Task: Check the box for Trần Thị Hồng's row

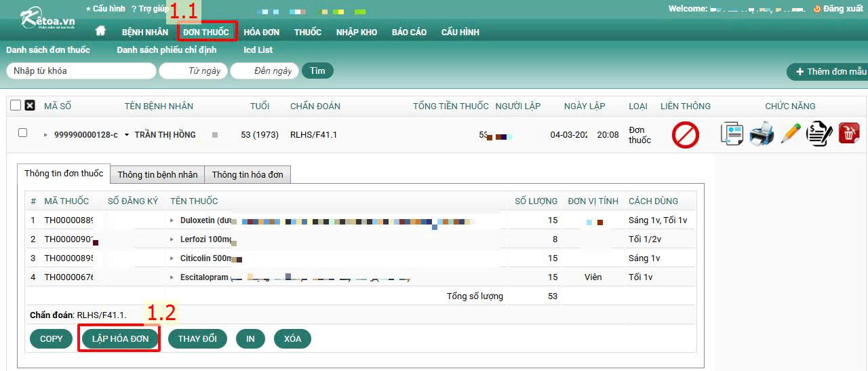Action: 22,133
